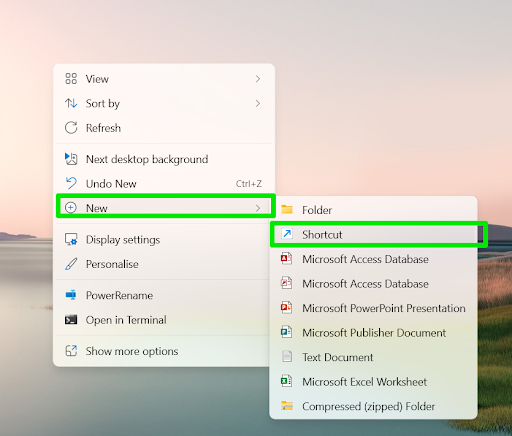Click the Sort by arrows icon
This screenshot has height=436, width=512.
[71, 103]
